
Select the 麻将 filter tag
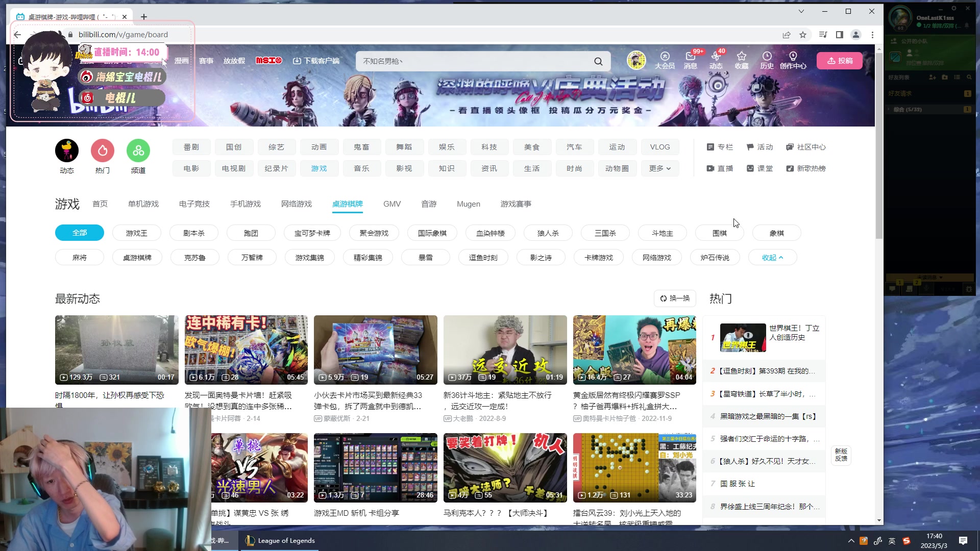click(80, 258)
